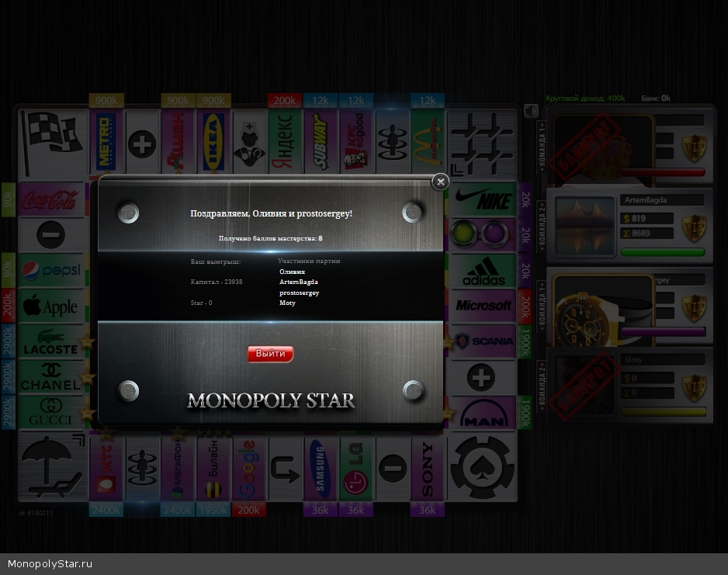This screenshot has height=575, width=728.
Task: Select the Яндекс board cell
Action: coord(285,143)
